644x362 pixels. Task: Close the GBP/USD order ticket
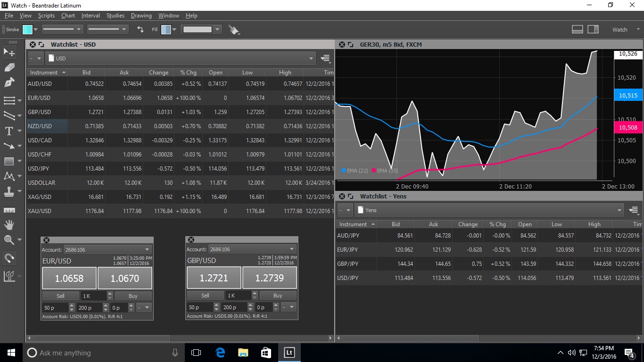191,240
